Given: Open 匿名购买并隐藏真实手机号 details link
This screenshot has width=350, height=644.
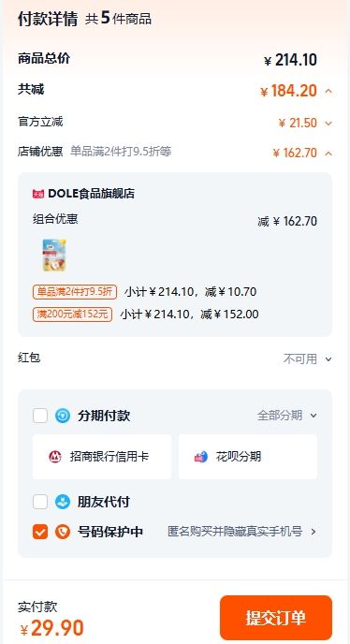Looking at the screenshot, I should click(242, 532).
